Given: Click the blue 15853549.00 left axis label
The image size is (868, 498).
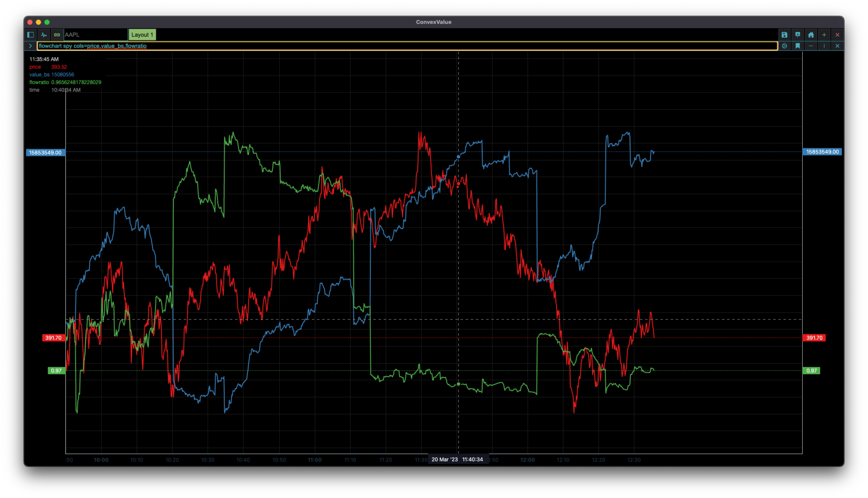Looking at the screenshot, I should click(45, 153).
